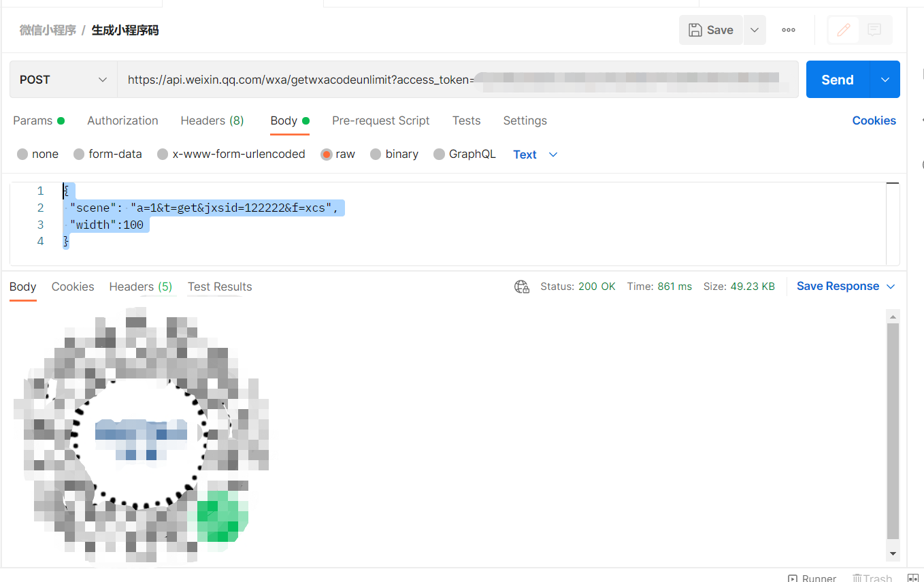The height and width of the screenshot is (582, 924).
Task: Click Save Response
Action: tap(838, 287)
